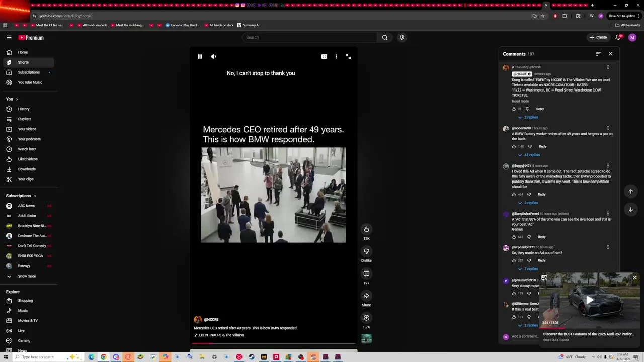Open EDEN - NXCRE & The Villains sound
This screenshot has width=644, height=362.
[x=219, y=335]
